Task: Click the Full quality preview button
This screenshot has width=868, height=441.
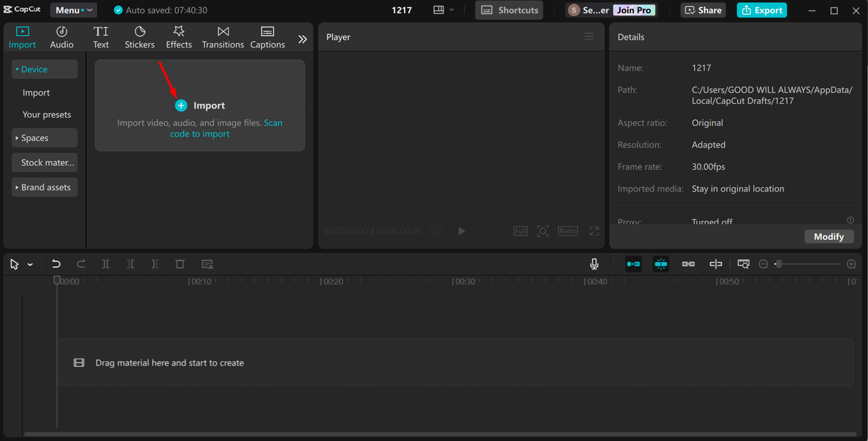Action: click(x=520, y=231)
